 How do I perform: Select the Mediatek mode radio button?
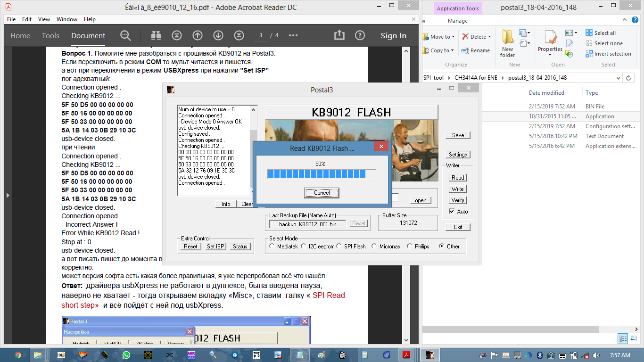coord(272,247)
